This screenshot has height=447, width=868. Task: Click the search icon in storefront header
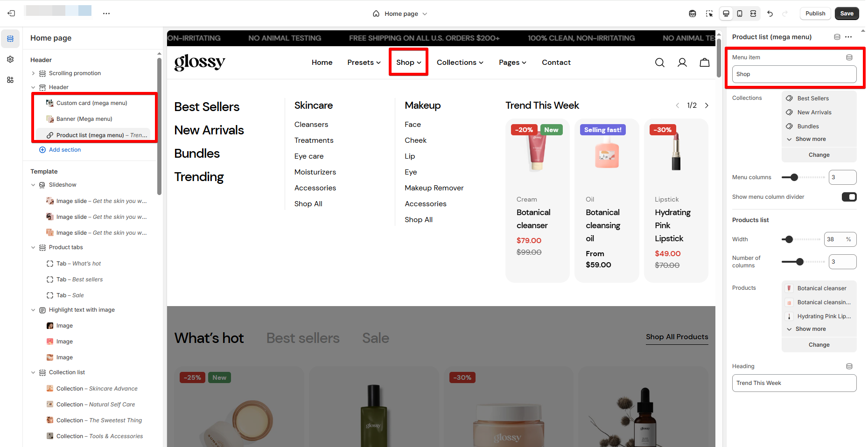click(659, 63)
